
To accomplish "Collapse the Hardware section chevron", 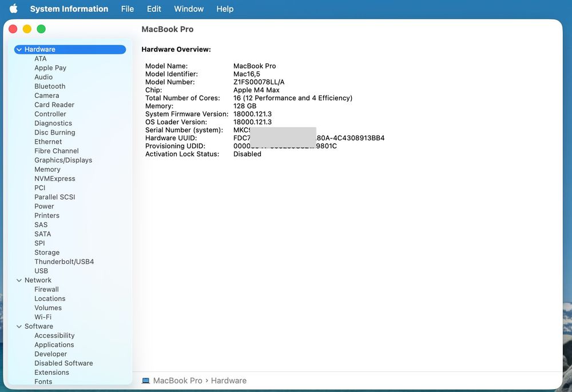I will (x=19, y=49).
